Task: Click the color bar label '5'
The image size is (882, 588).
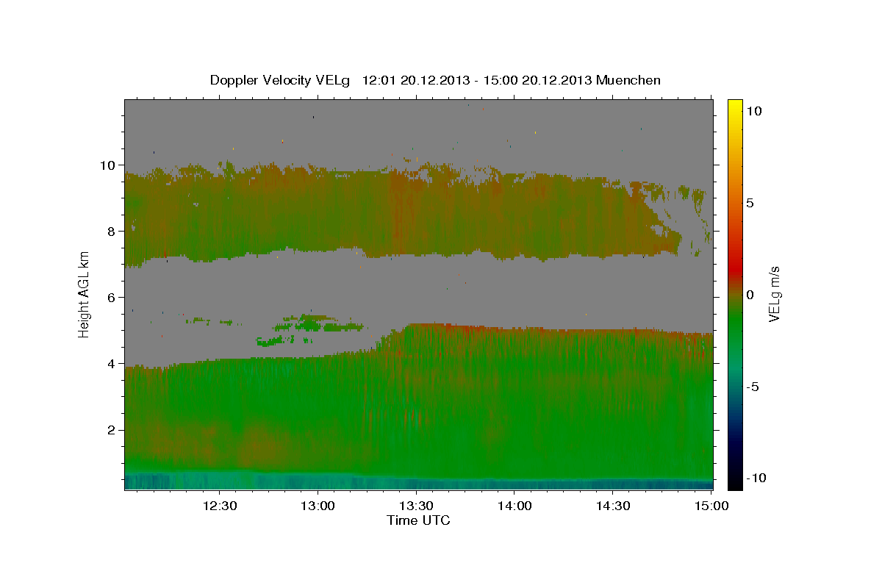Action: tap(750, 202)
